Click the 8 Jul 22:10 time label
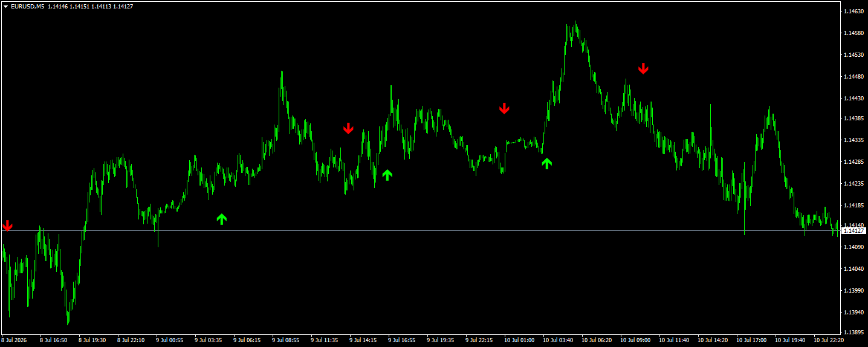The width and height of the screenshot is (868, 347). tap(131, 340)
